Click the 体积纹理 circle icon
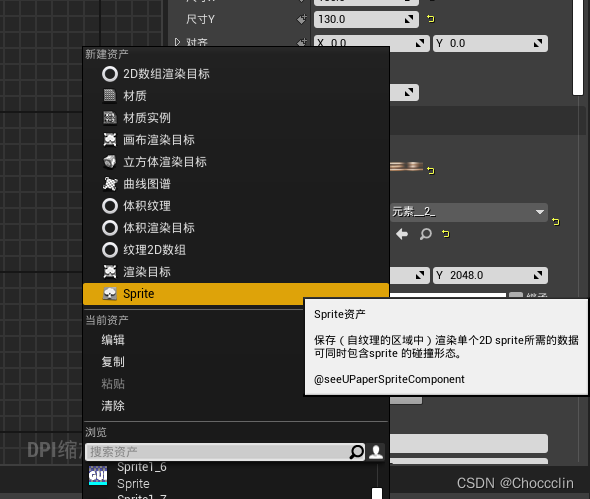Image resolution: width=590 pixels, height=499 pixels. click(x=110, y=206)
